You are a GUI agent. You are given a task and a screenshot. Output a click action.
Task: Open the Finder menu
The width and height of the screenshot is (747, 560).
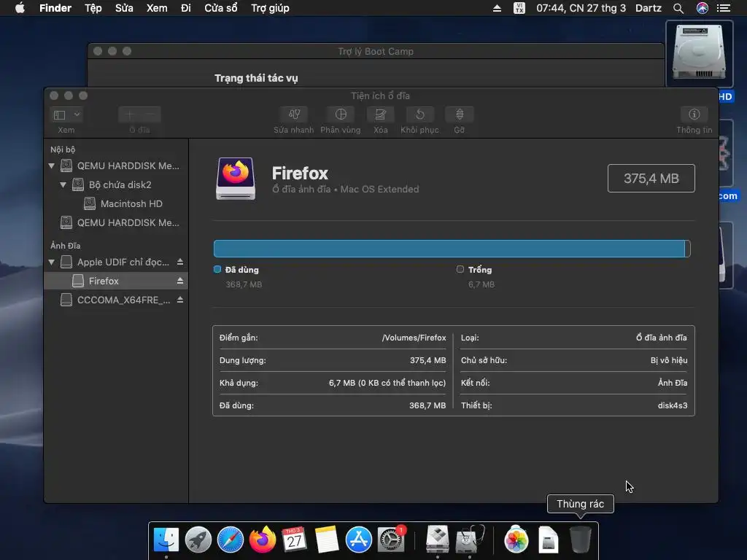coord(55,8)
